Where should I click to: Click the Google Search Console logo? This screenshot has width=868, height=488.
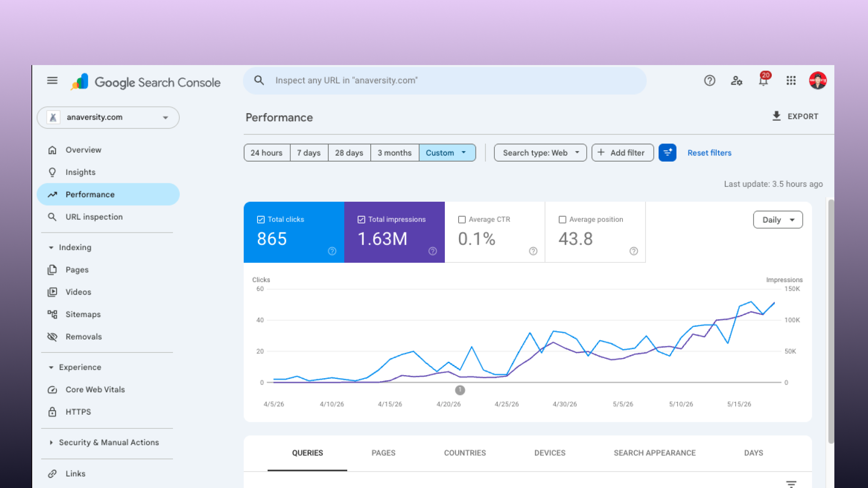(146, 82)
